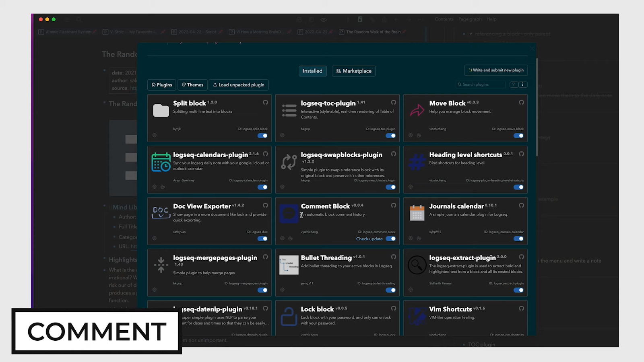
Task: Disable the Bullet Threading plugin
Action: [390, 290]
